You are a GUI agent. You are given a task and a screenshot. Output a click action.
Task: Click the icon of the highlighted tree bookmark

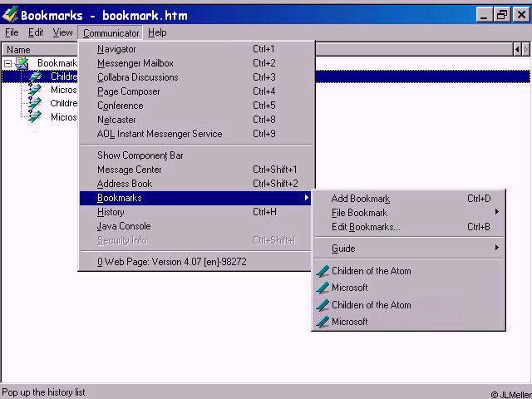(35, 76)
